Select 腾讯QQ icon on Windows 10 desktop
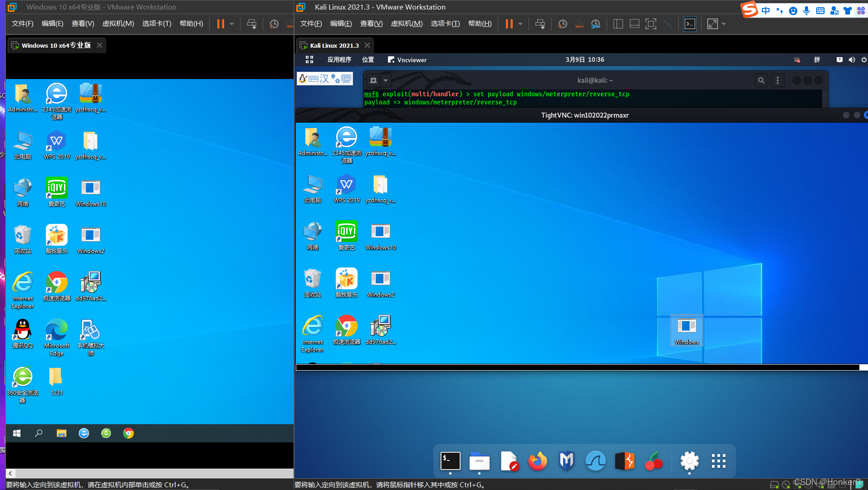The width and height of the screenshot is (868, 490). click(23, 334)
